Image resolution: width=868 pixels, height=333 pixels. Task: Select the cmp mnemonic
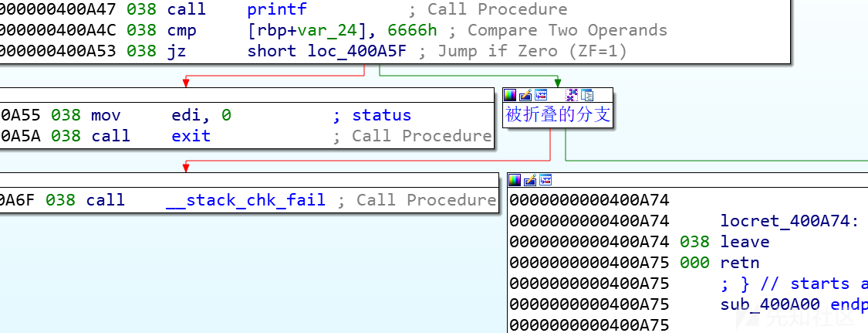pyautogui.click(x=182, y=30)
